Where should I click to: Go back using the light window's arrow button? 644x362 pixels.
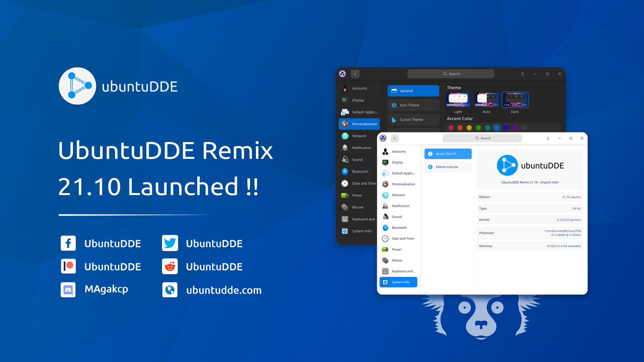point(395,138)
